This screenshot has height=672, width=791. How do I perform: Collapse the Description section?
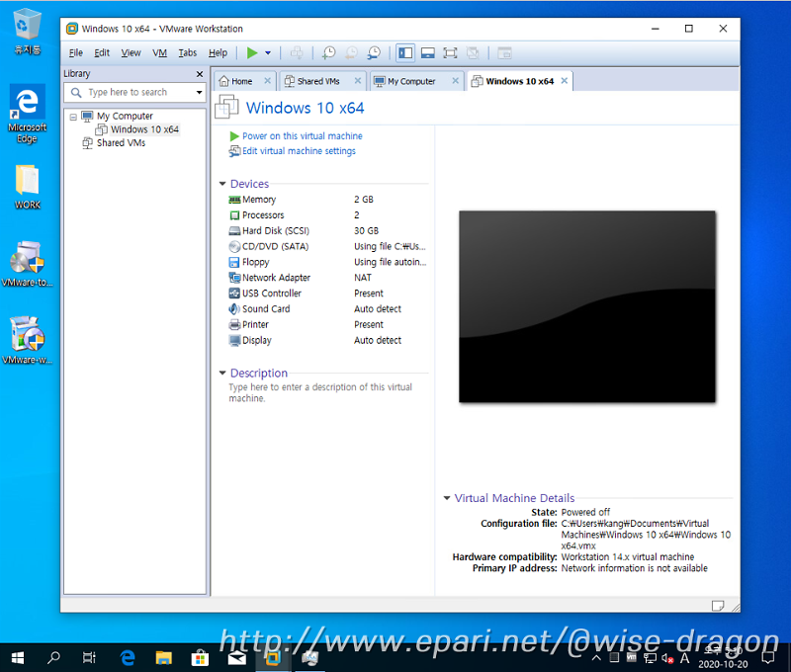222,373
